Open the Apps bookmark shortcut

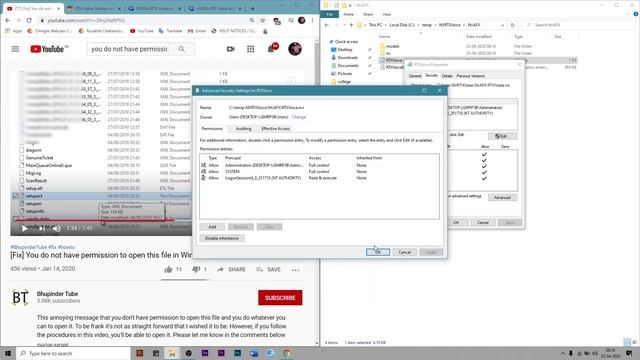14,31
